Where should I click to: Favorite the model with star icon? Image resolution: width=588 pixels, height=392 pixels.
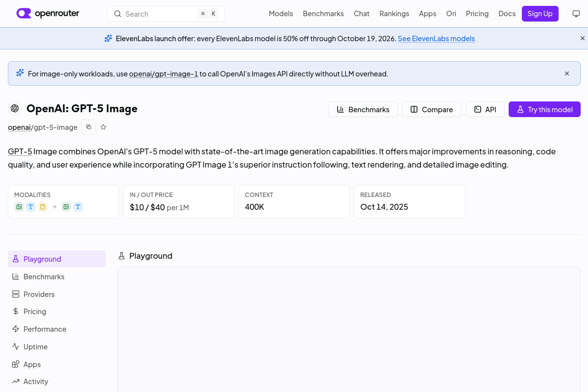click(x=103, y=127)
